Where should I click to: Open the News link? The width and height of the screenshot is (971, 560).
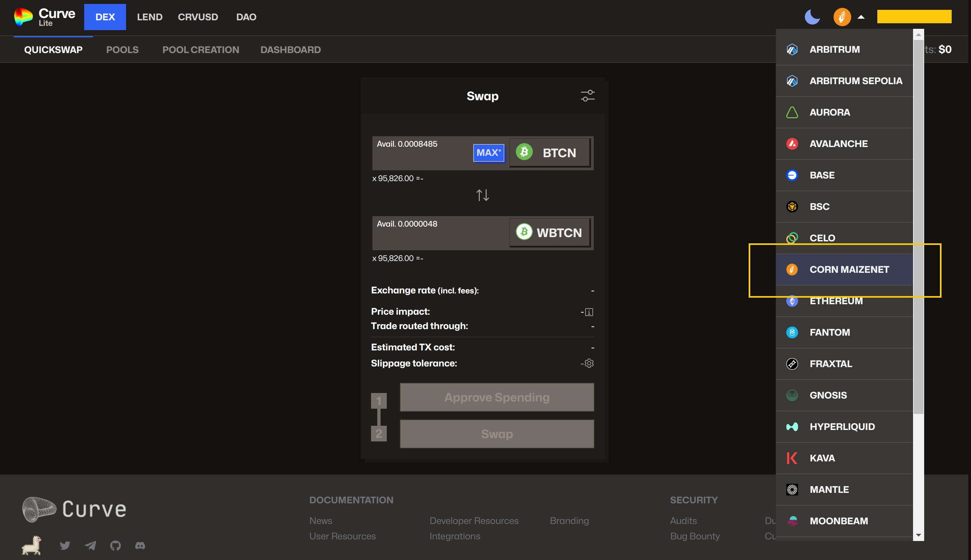pos(320,521)
